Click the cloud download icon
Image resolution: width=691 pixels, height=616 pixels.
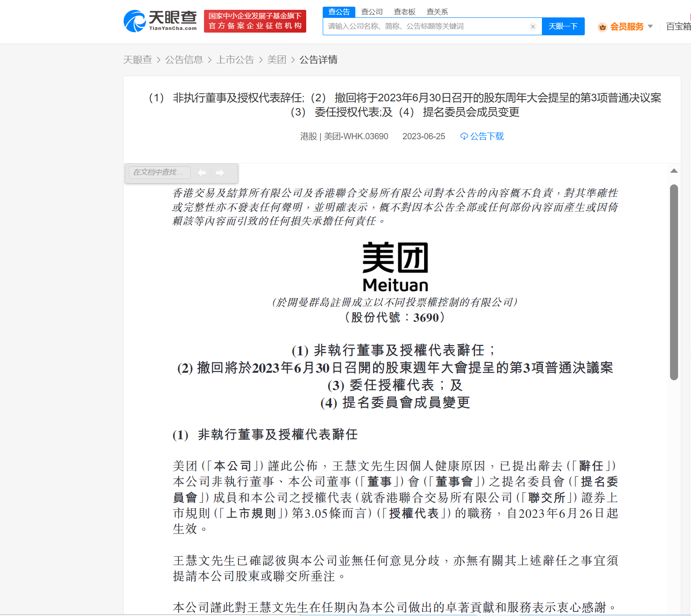pyautogui.click(x=464, y=136)
